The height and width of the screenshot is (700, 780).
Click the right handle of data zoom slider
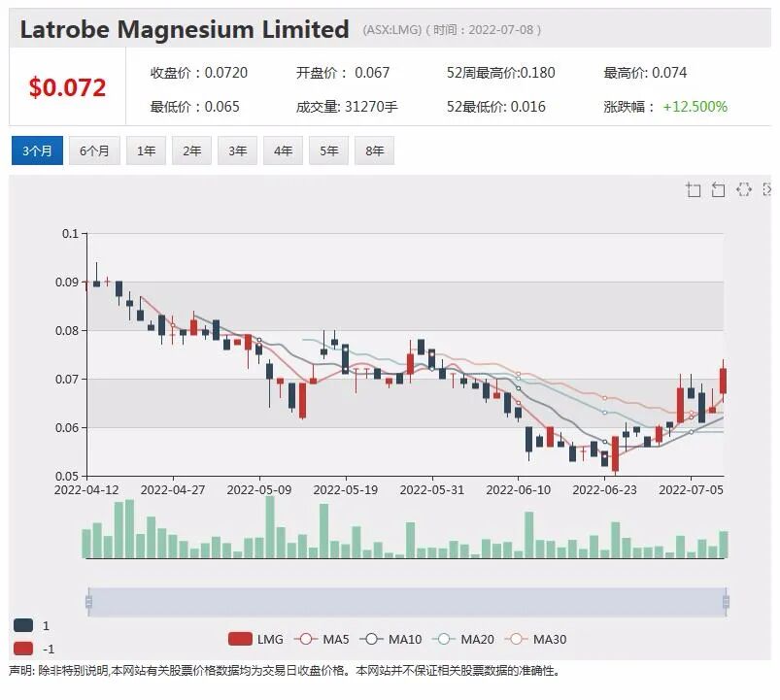[726, 602]
